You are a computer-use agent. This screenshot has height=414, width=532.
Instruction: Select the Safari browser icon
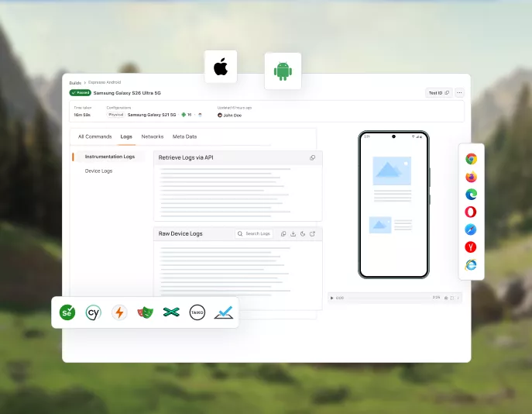(x=471, y=229)
